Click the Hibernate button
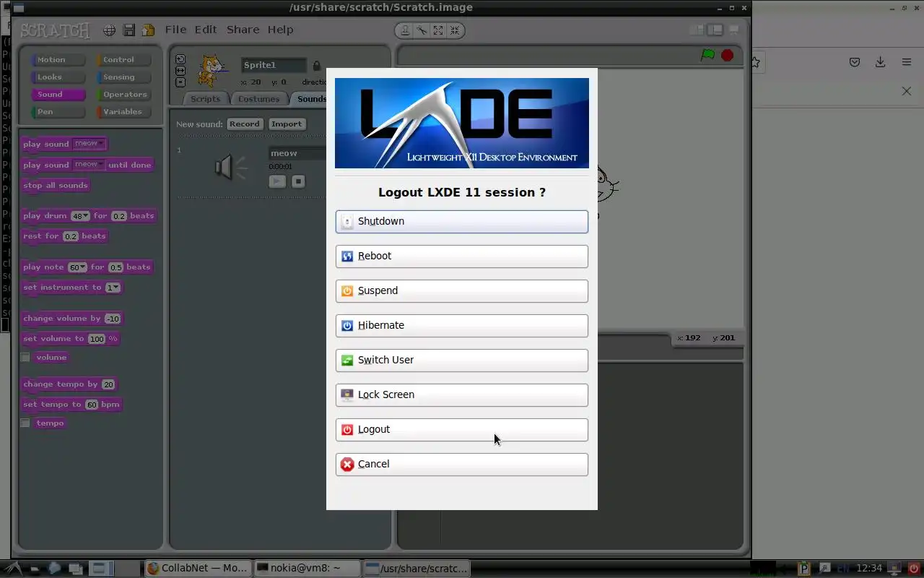924x578 pixels. pos(461,326)
